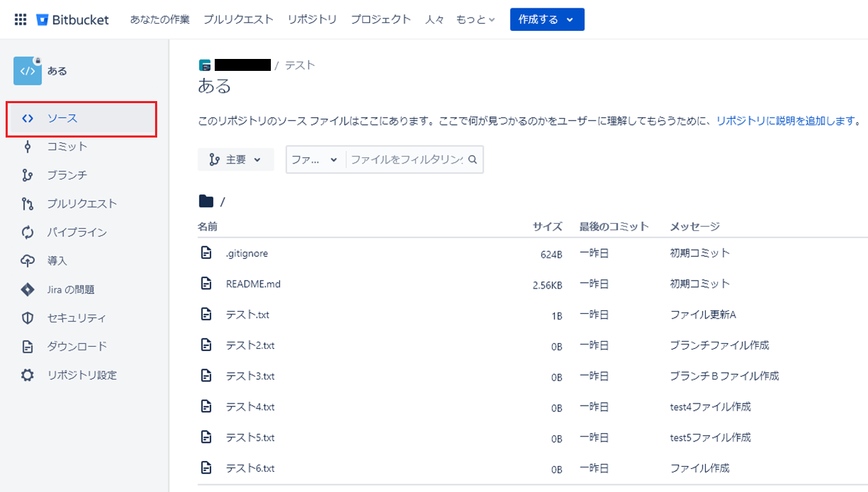Click the search magnifier in file filter
The height and width of the screenshot is (492, 868).
click(x=473, y=159)
